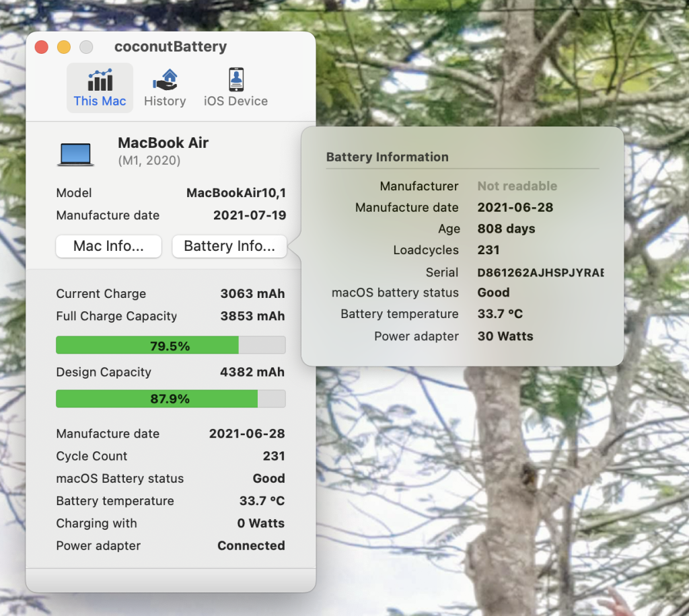Image resolution: width=689 pixels, height=616 pixels.
Task: Click the Cycle Count label
Action: 92,456
